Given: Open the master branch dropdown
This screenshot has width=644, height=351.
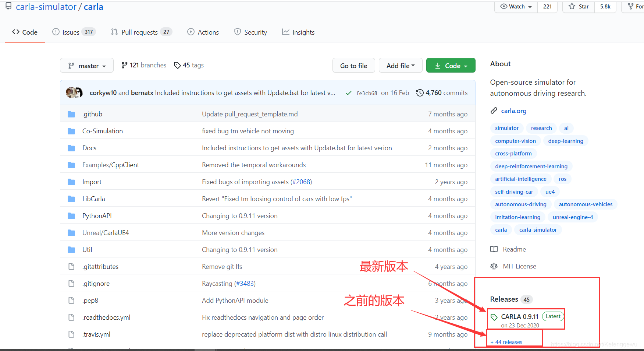Looking at the screenshot, I should click(x=87, y=66).
